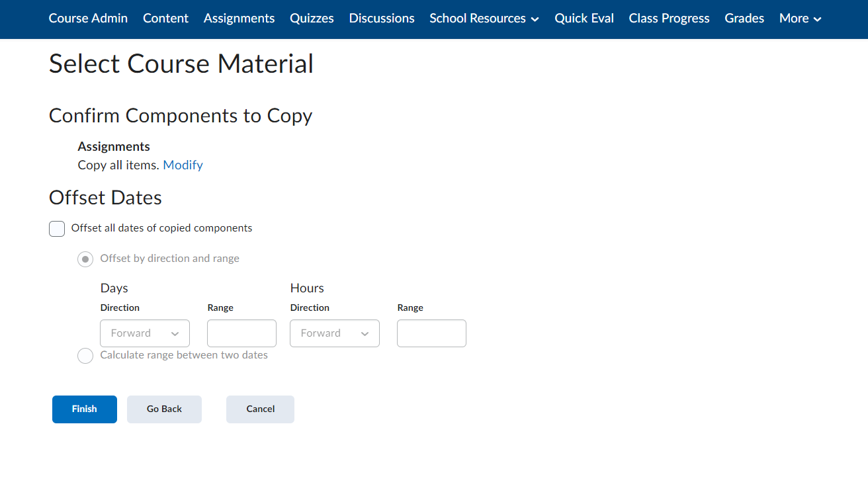Click the Go Back button
Screen dimensions: 868x504
point(164,409)
